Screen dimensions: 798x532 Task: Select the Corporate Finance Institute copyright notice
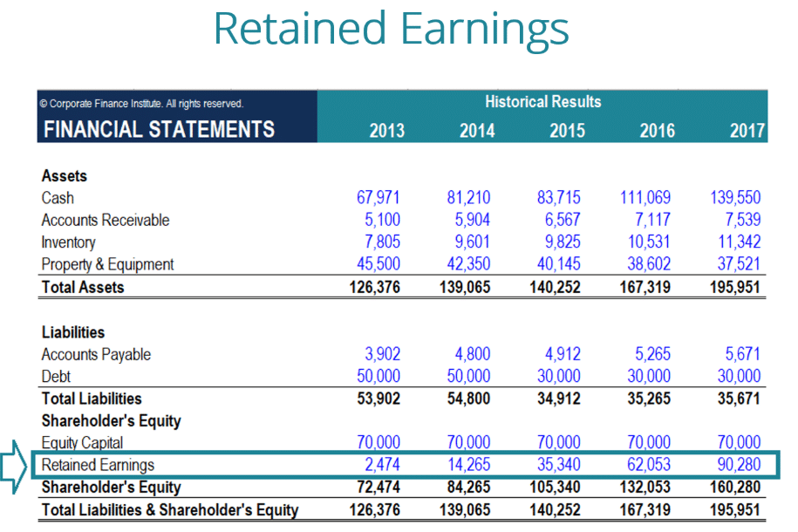pyautogui.click(x=141, y=104)
